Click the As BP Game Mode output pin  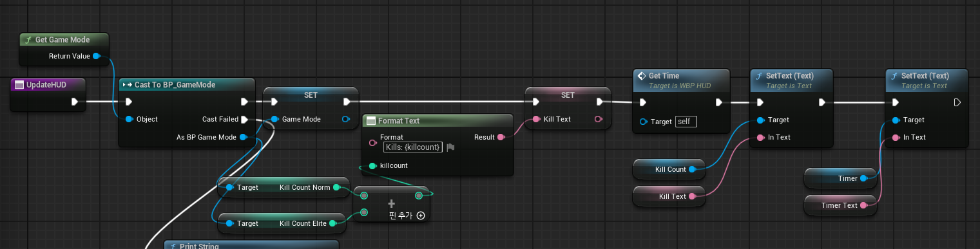pyautogui.click(x=243, y=137)
